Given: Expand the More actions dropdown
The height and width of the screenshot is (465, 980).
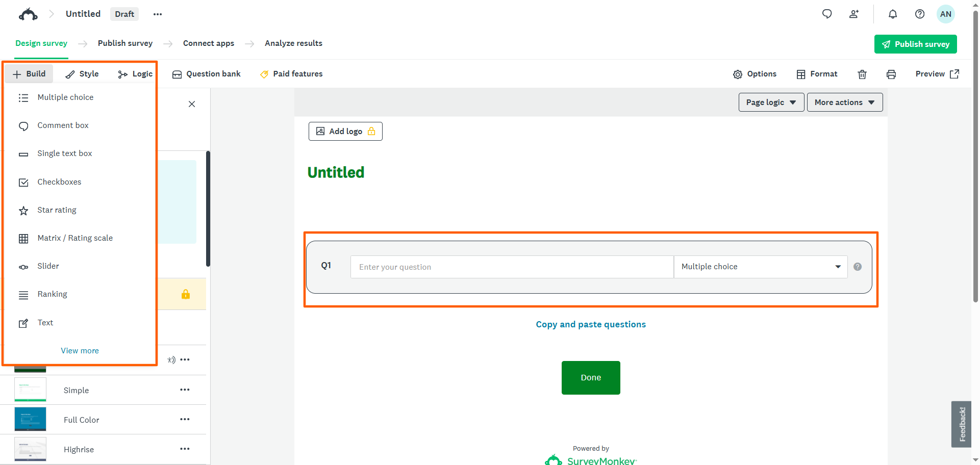Looking at the screenshot, I should [x=845, y=102].
